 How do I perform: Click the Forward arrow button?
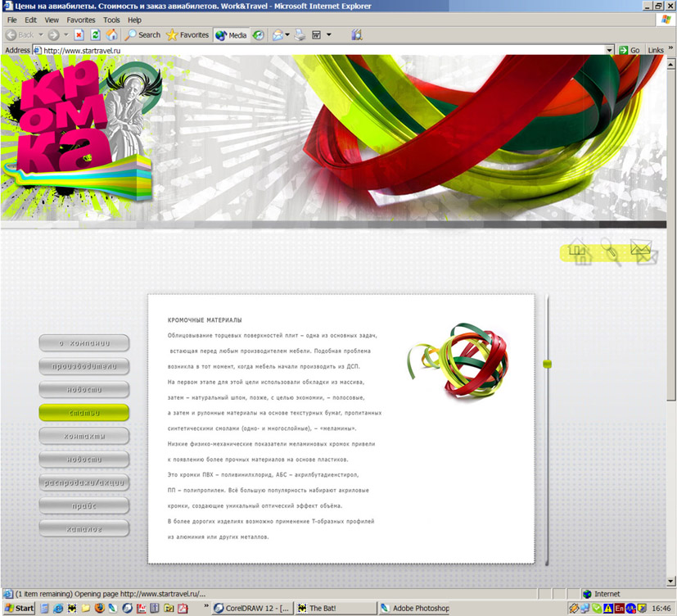53,35
